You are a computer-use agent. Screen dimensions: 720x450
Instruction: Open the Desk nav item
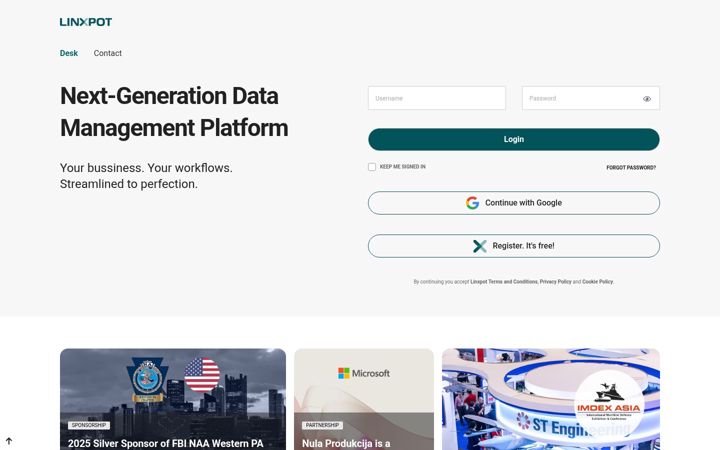pos(69,53)
